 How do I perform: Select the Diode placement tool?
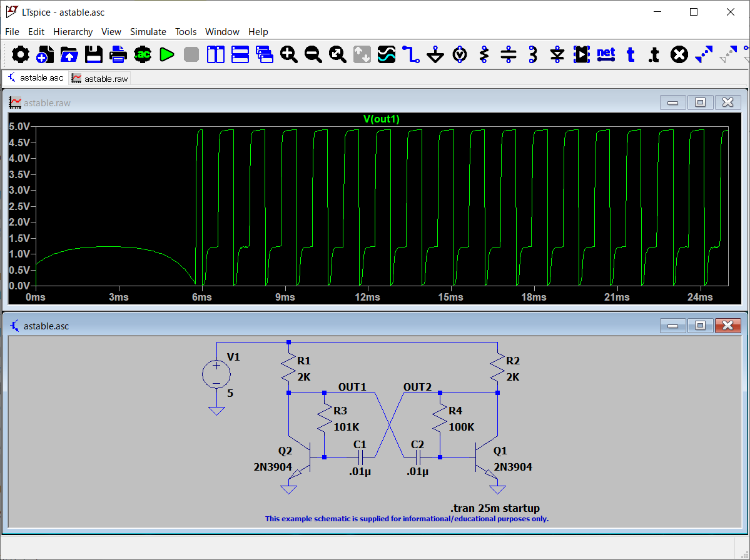point(557,55)
